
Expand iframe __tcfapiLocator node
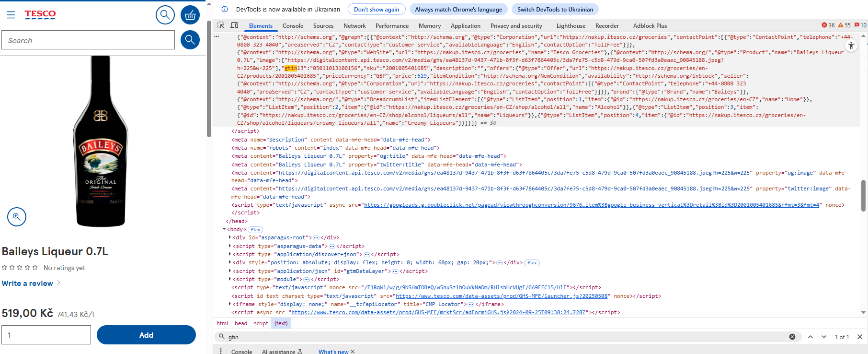point(230,304)
